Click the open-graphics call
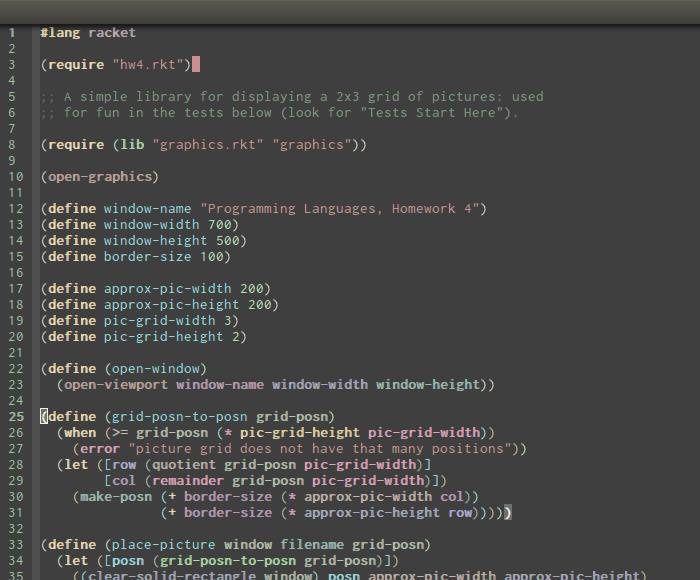Viewport: 700px width, 580px height. (100, 177)
